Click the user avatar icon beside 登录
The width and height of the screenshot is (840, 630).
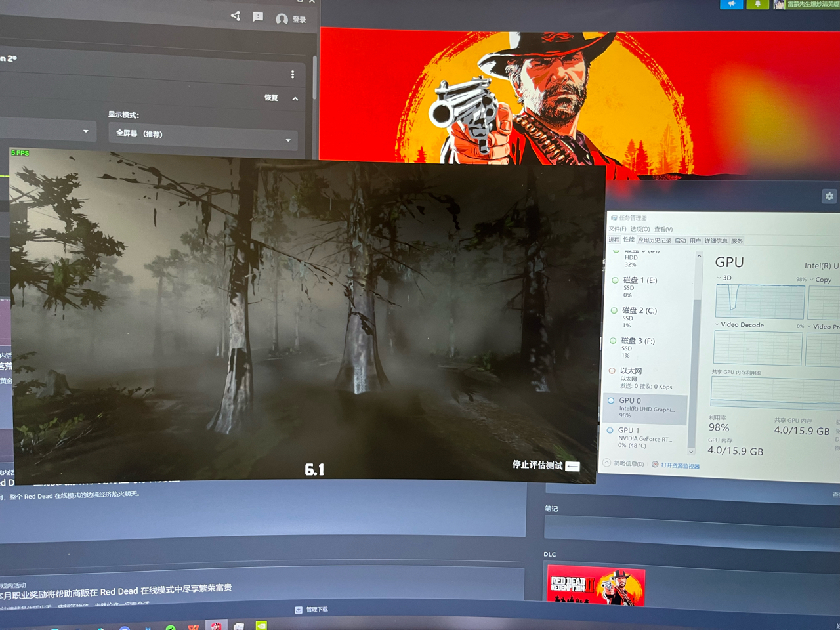pos(282,18)
